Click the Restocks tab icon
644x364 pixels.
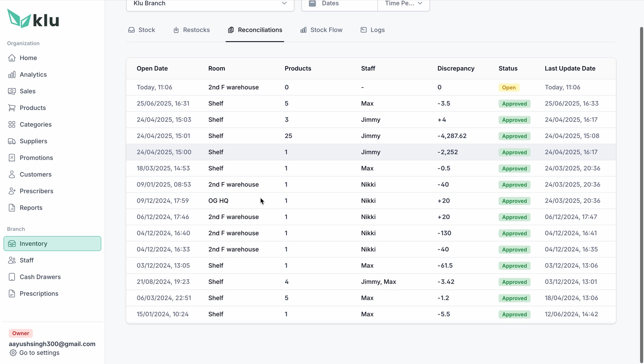click(x=176, y=30)
